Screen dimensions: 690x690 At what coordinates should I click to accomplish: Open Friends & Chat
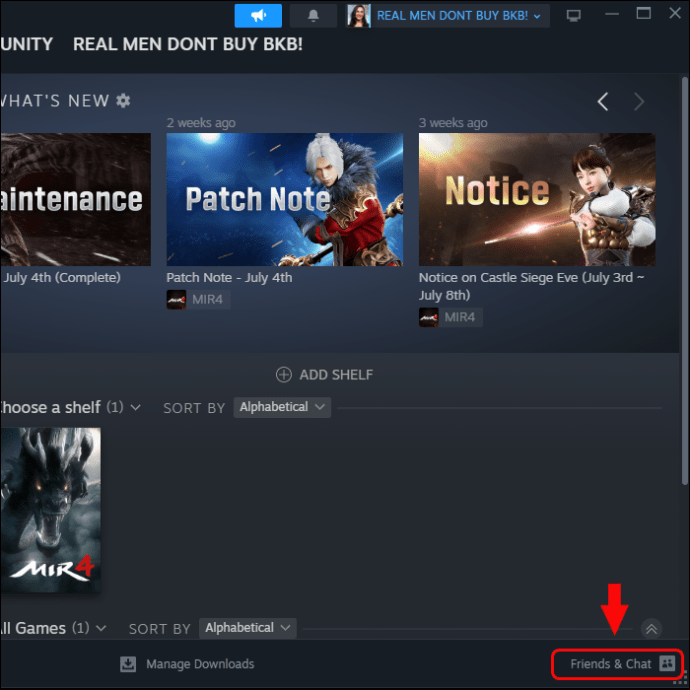(x=617, y=664)
